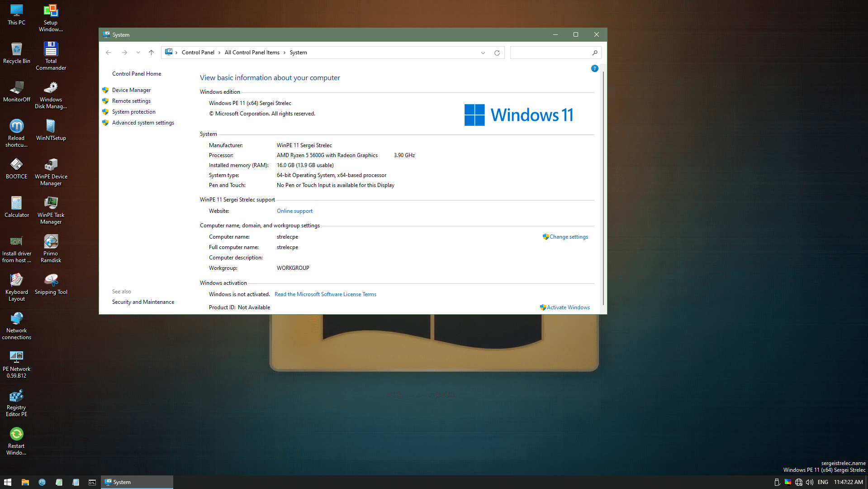Open Device Manager from the sidebar

[131, 90]
